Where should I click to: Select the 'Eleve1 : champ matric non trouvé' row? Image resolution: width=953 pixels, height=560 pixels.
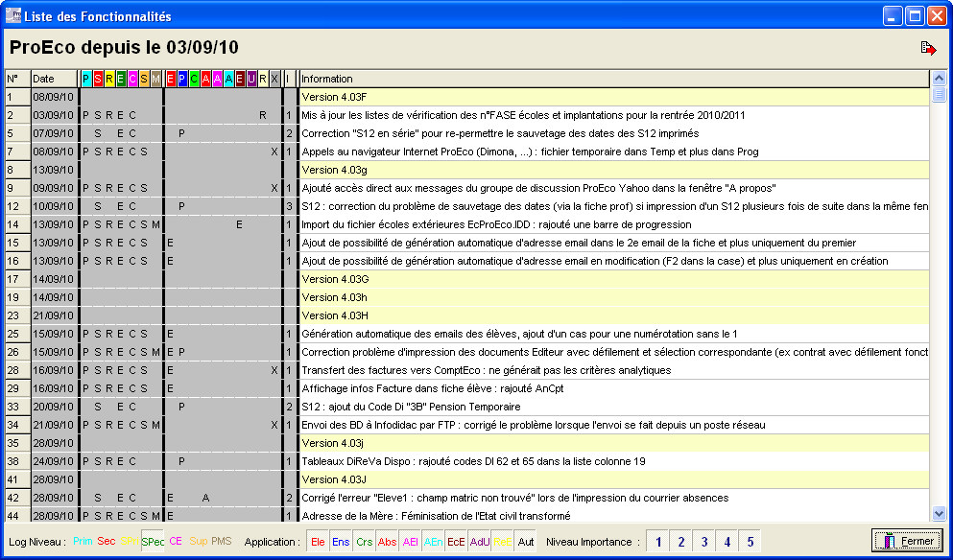tap(467, 498)
